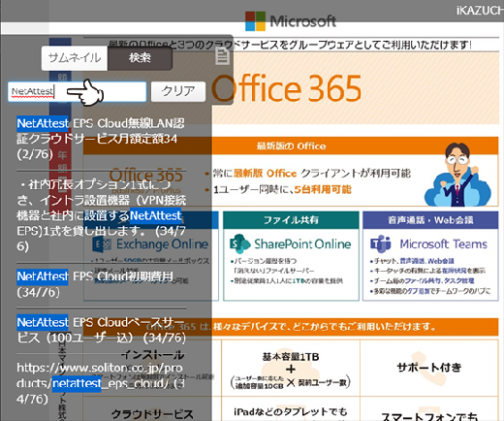
Task: Click the サポート付き cell
Action: coord(429,368)
